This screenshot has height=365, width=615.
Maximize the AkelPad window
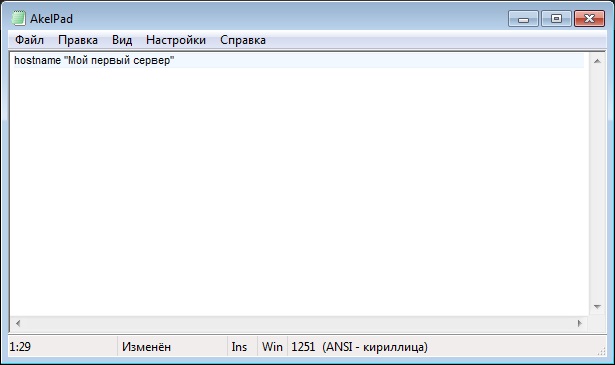556,18
